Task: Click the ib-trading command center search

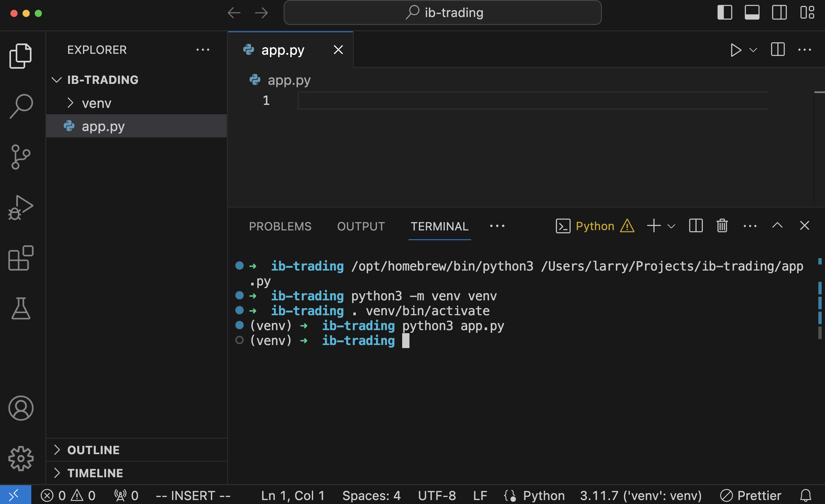Action: (x=443, y=12)
